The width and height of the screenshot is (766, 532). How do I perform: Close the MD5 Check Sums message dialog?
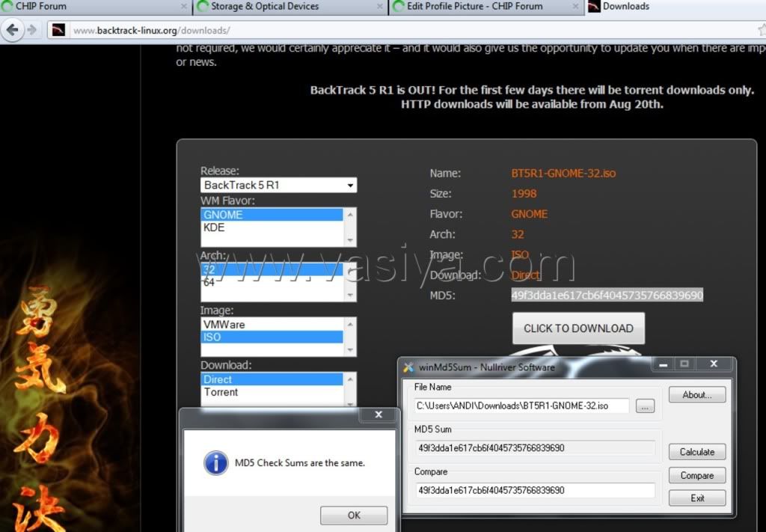pyautogui.click(x=379, y=415)
